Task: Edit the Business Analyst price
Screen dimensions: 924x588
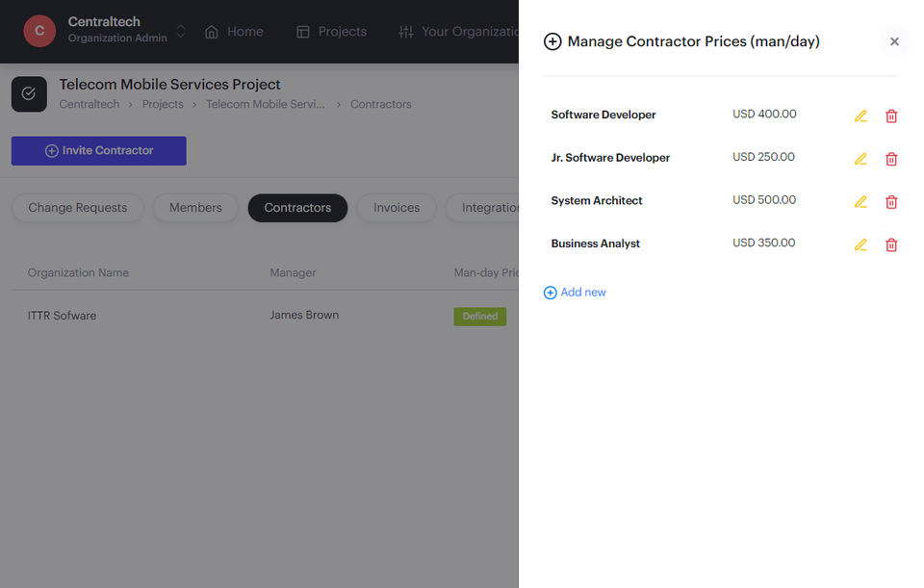Action: (860, 245)
